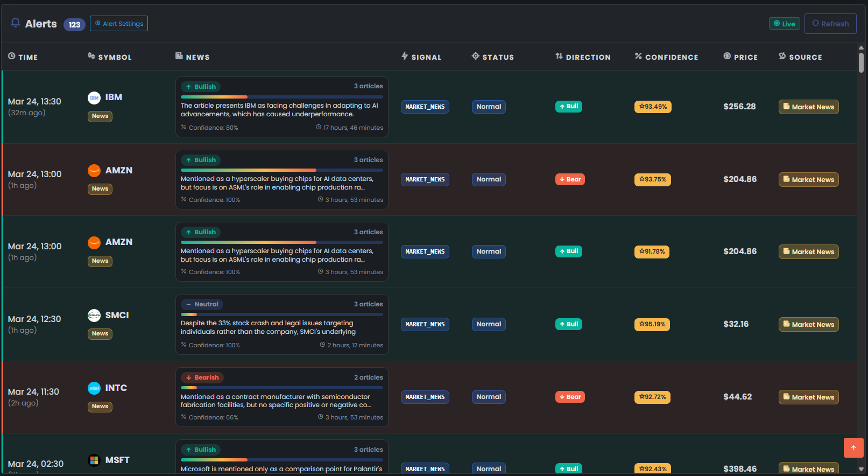
Task: Click the Symbol column header
Action: point(110,57)
